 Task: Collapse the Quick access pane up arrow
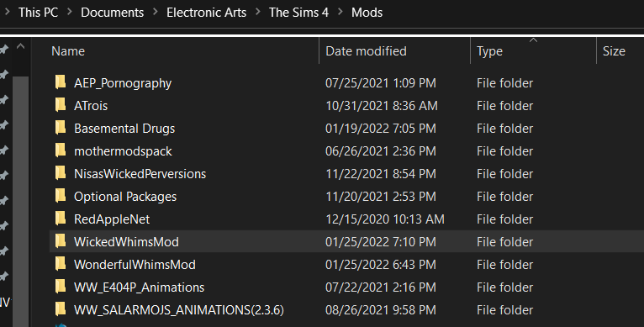(x=20, y=47)
